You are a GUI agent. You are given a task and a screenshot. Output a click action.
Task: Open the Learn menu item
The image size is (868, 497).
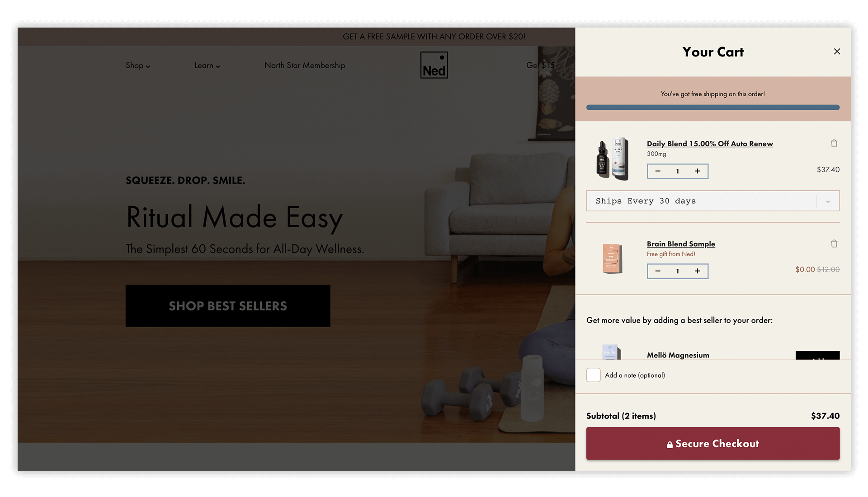tap(207, 66)
